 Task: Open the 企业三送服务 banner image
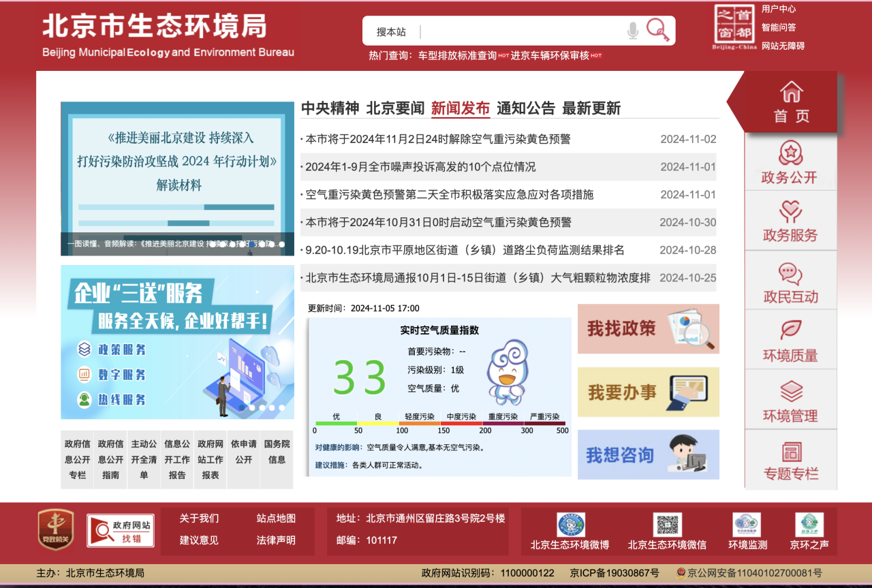click(x=177, y=342)
